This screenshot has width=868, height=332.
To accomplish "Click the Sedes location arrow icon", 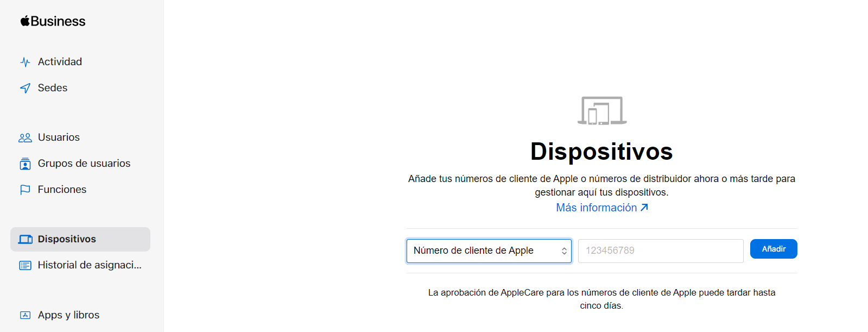I will (x=25, y=88).
